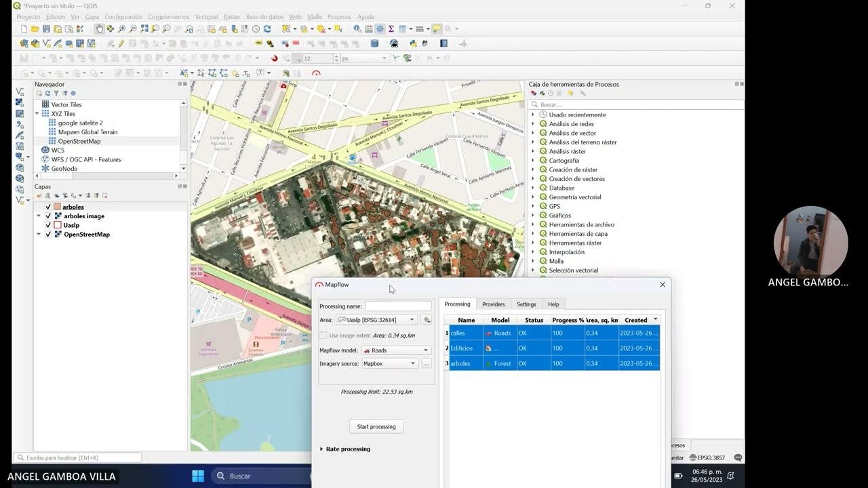Image resolution: width=868 pixels, height=488 pixels.
Task: Click the Refresh icon in Navegador panel
Action: click(x=47, y=94)
